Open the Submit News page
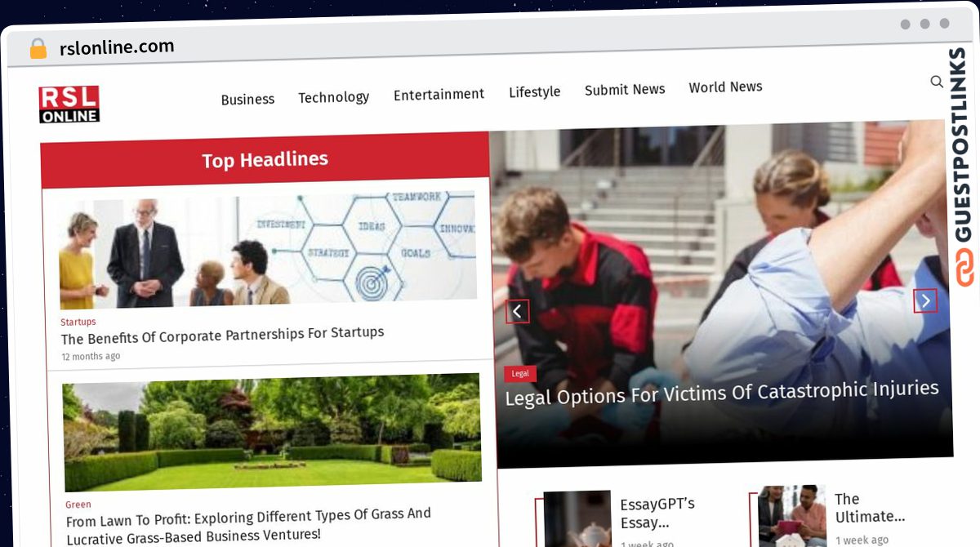The width and height of the screenshot is (980, 547). pyautogui.click(x=625, y=90)
